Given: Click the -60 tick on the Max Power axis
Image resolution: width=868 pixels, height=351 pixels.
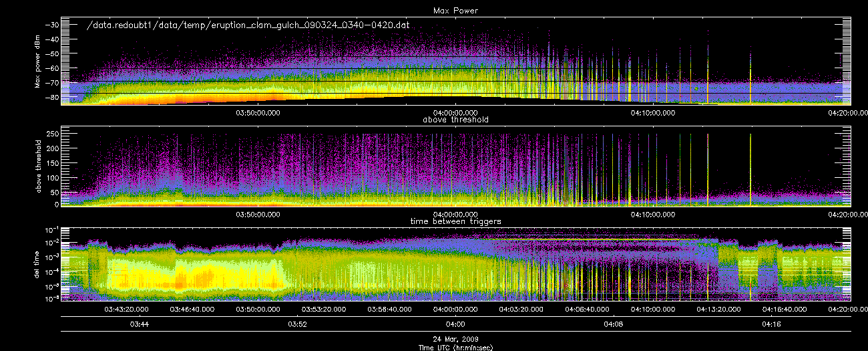Looking at the screenshot, I should pyautogui.click(x=53, y=68).
